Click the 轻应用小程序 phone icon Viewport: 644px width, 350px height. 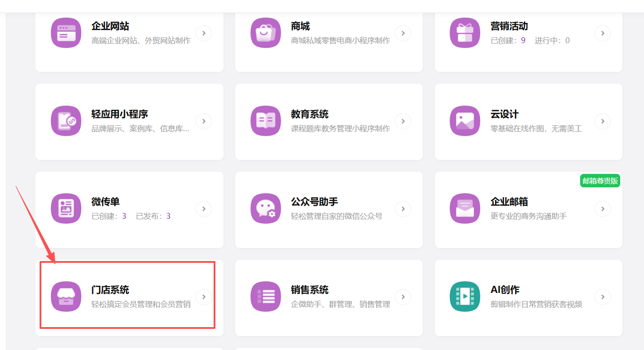coord(66,121)
